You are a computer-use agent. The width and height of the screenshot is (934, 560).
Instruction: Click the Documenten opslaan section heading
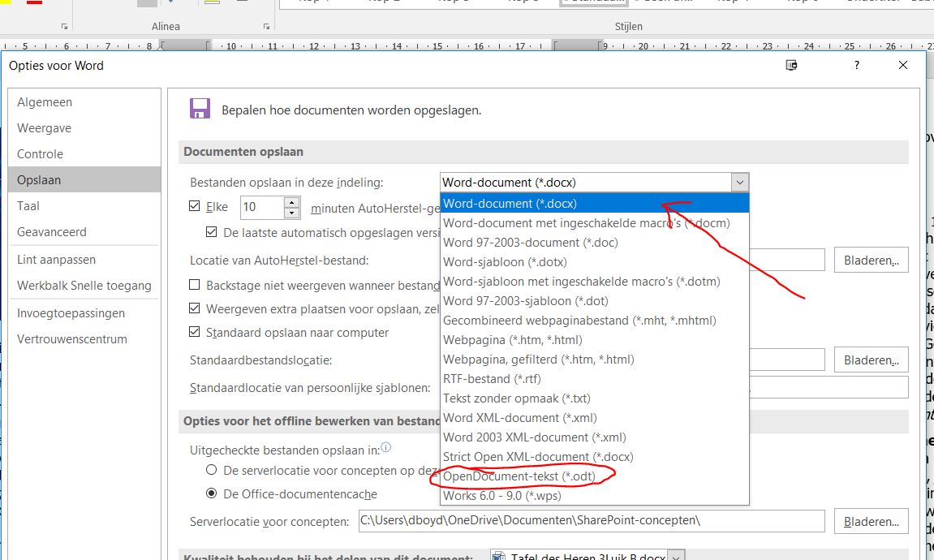[243, 152]
